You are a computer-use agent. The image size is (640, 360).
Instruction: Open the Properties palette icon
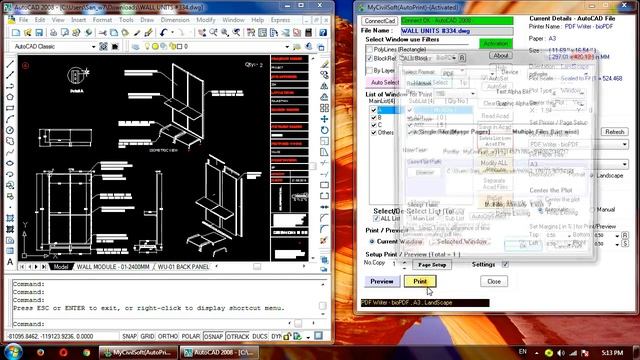tap(251, 33)
